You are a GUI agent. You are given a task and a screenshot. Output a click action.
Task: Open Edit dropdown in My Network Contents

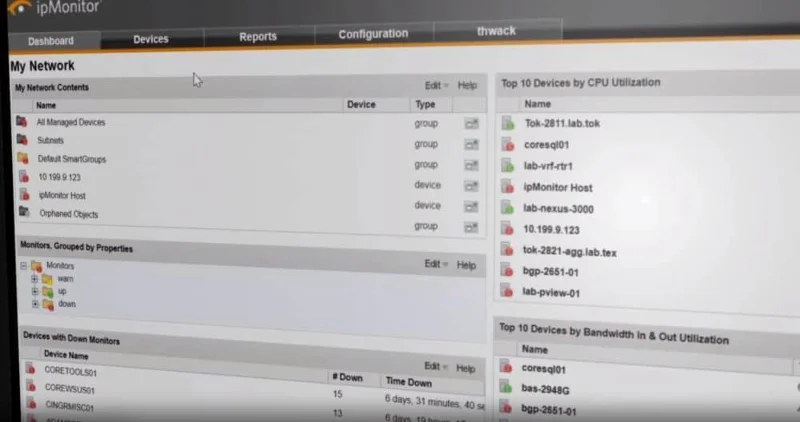[x=436, y=85]
